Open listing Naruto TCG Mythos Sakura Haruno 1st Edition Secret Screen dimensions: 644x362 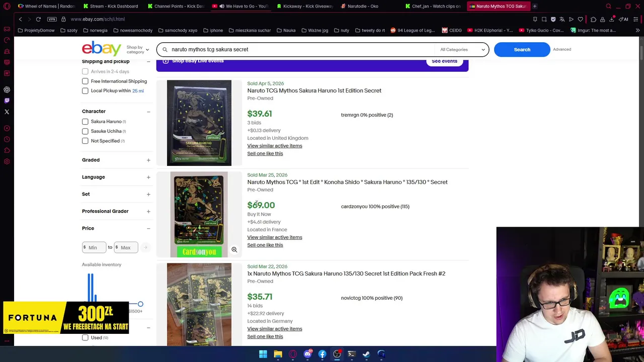click(x=314, y=90)
